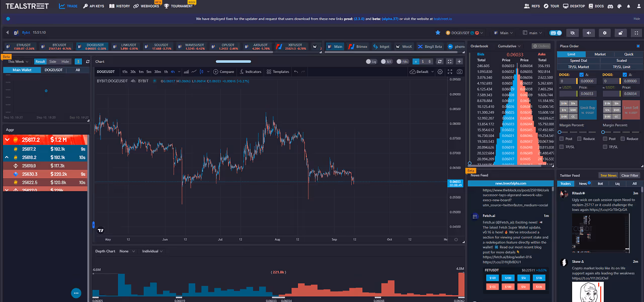Toggle the Liq chart overlay
This screenshot has width=644, height=302.
[x=371, y=61]
